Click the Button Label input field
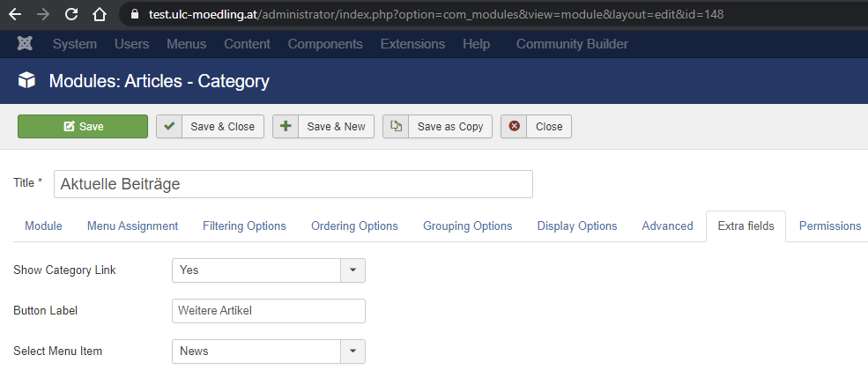868x370 pixels. click(268, 311)
